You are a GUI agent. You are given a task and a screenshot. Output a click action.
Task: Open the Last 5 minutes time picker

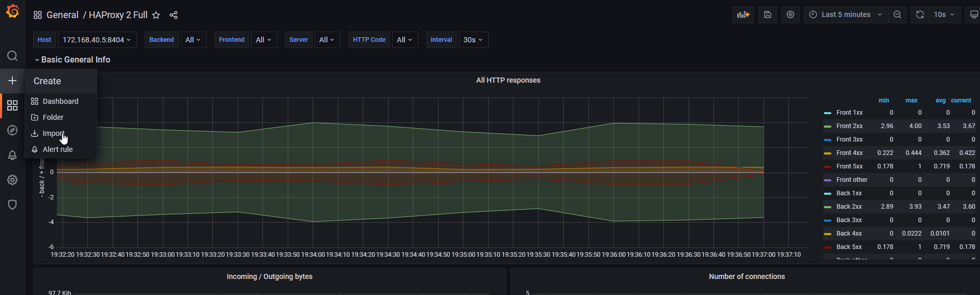click(846, 14)
